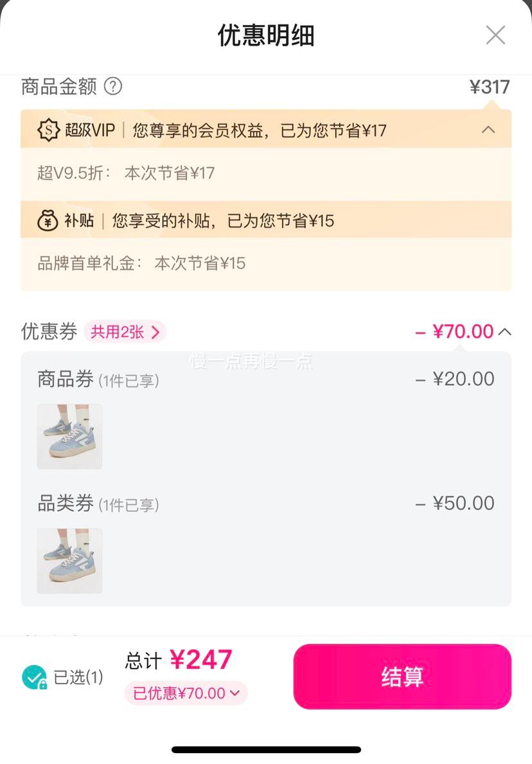Screen dimensions: 532x764
Task: Open the sneaker thumbnail under 品类券
Action: point(69,561)
